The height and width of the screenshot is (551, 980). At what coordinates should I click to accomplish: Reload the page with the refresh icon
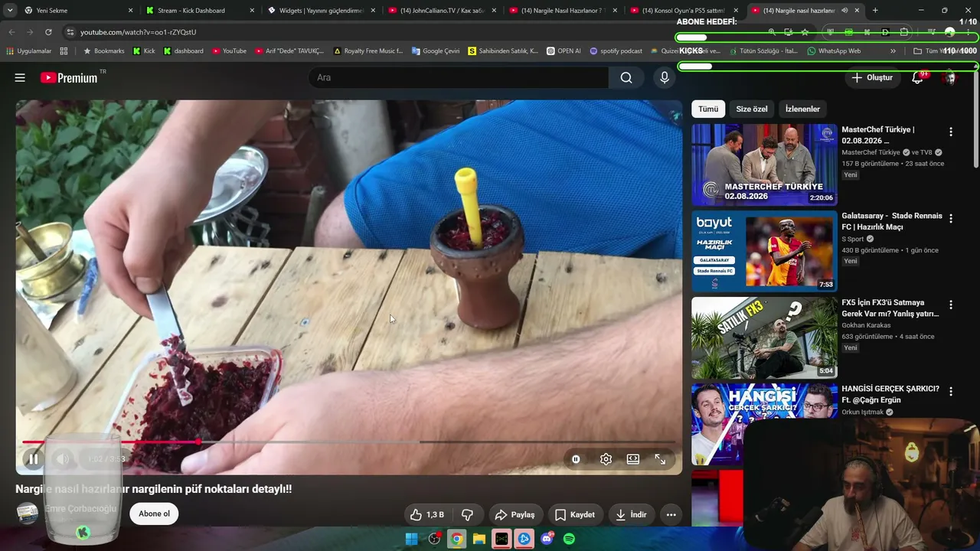click(48, 32)
